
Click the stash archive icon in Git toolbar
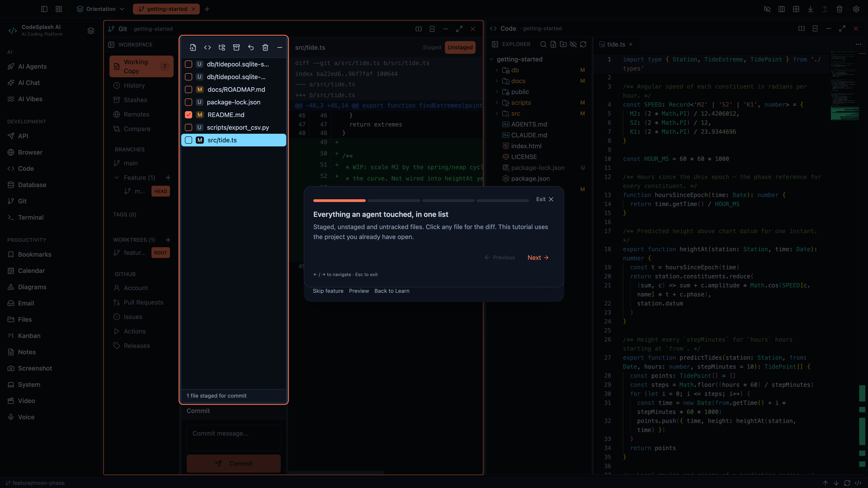coord(236,47)
